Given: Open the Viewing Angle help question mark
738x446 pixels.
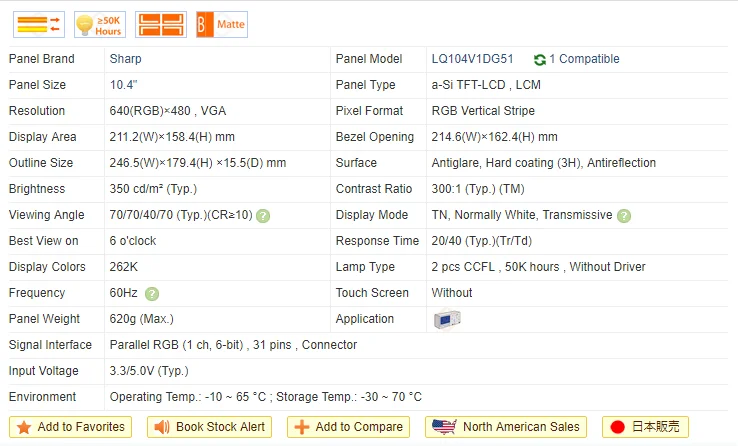Looking at the screenshot, I should 263,216.
